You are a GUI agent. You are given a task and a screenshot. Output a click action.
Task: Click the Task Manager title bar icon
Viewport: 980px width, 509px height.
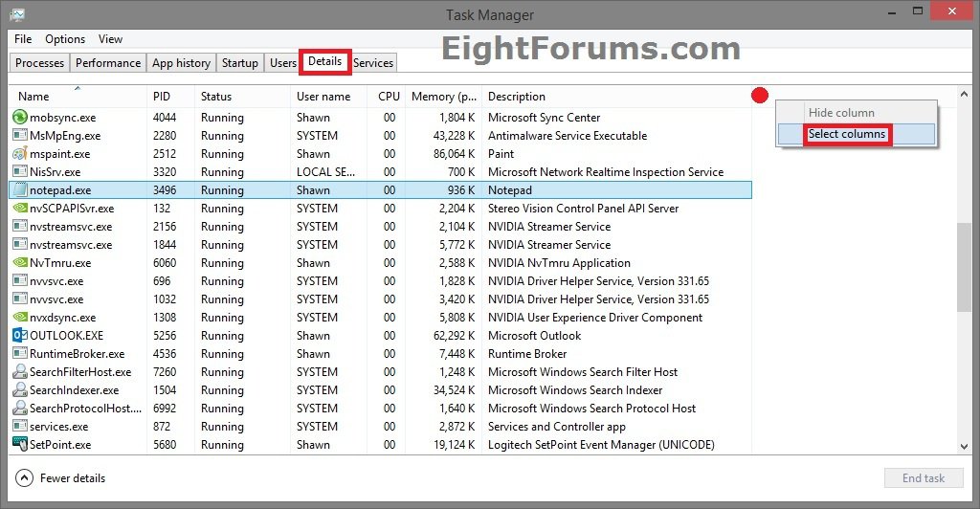pyautogui.click(x=17, y=13)
